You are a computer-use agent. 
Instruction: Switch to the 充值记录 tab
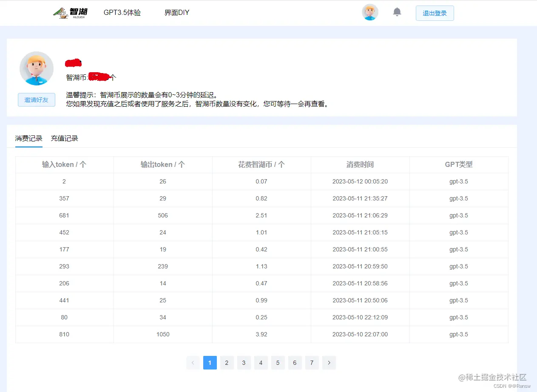[x=64, y=138]
